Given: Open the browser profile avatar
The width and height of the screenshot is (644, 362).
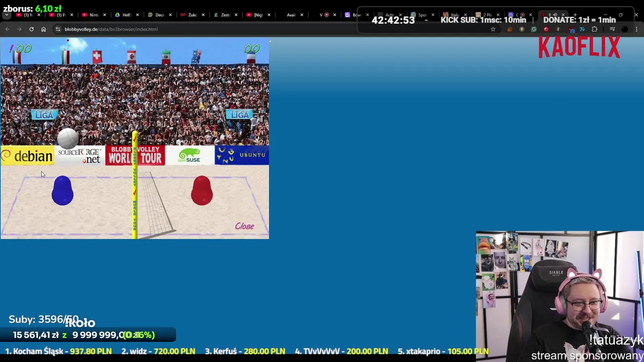Looking at the screenshot, I should pos(624,29).
